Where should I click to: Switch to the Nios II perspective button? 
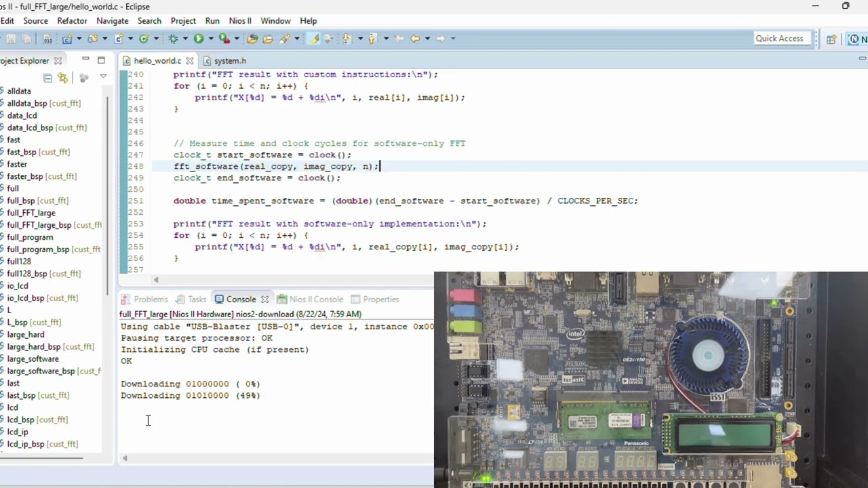[857, 39]
